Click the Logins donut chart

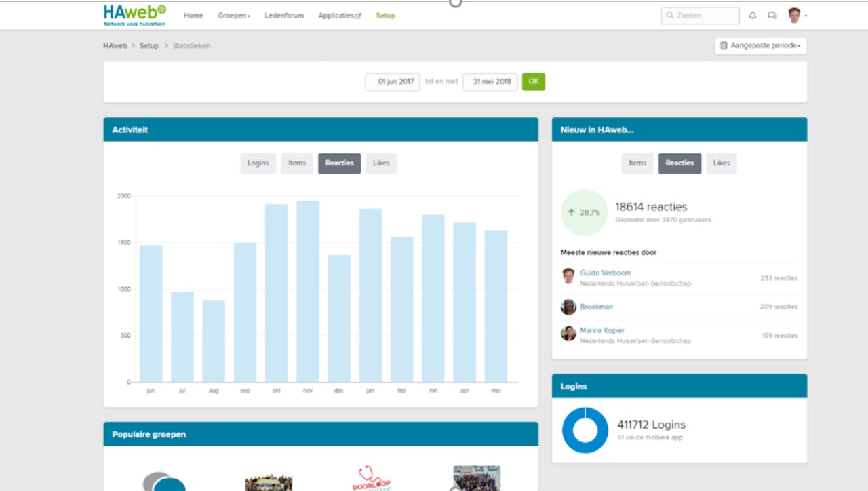click(585, 430)
